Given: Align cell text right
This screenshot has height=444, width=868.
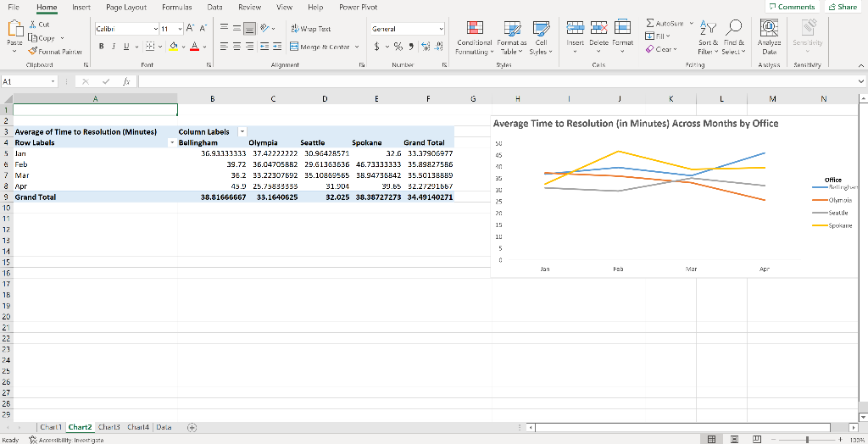Looking at the screenshot, I should 250,47.
